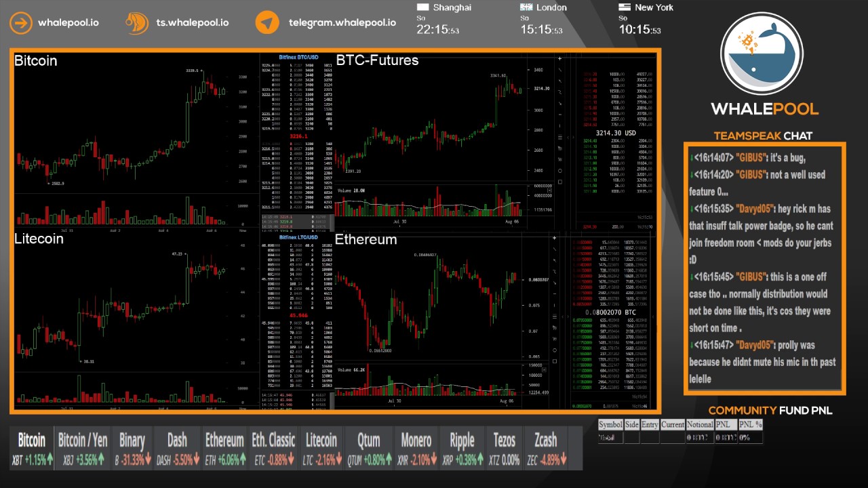Click the red 3216.1 price in Bitfinex BTC book
The image size is (868, 488).
(x=298, y=136)
